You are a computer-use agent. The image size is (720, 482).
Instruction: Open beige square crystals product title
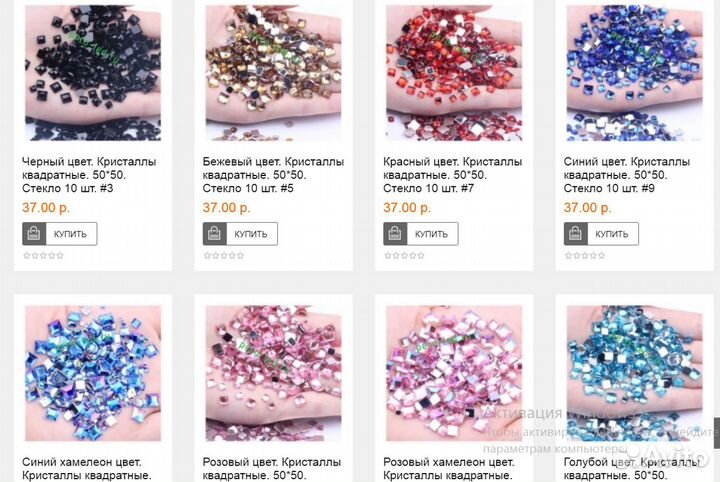(x=273, y=175)
